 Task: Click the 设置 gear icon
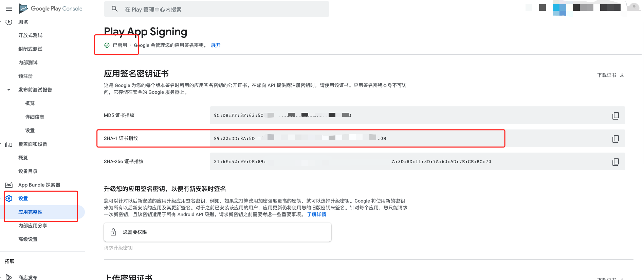[x=9, y=198]
